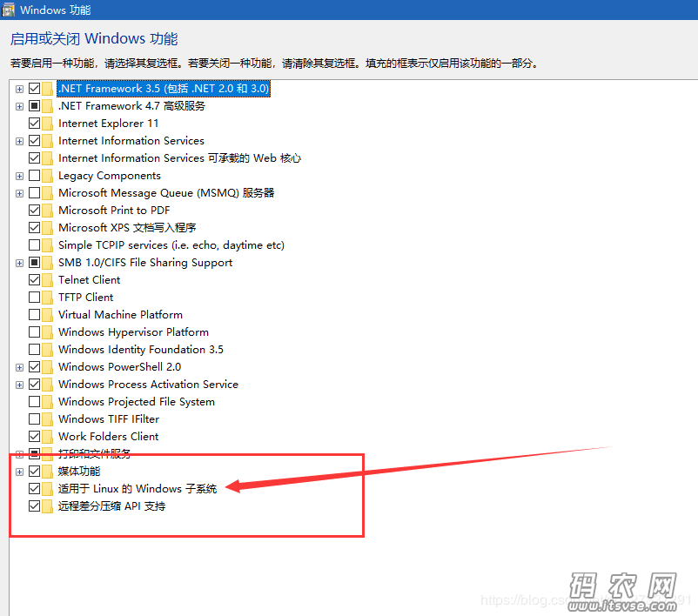Select 'Windows Hypervisor Platform' row text

(133, 332)
